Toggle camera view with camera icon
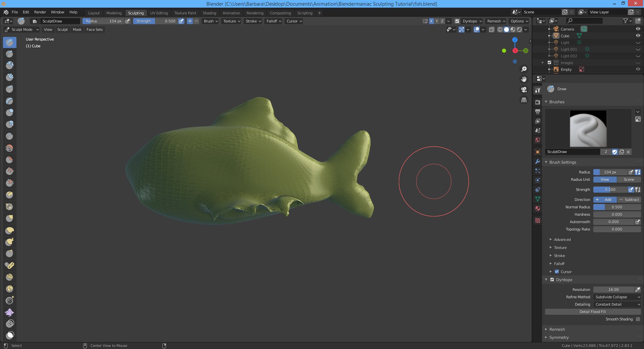The image size is (644, 349). coord(524,90)
